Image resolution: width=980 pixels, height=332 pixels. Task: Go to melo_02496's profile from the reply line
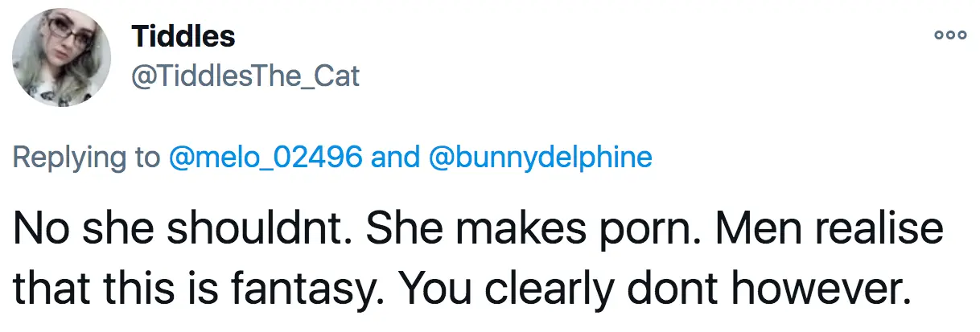pyautogui.click(x=265, y=157)
